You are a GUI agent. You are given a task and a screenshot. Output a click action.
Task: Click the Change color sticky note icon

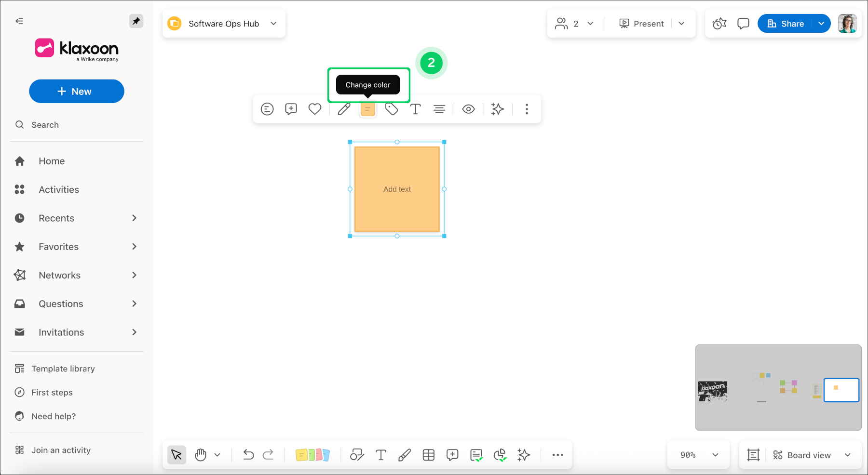367,109
